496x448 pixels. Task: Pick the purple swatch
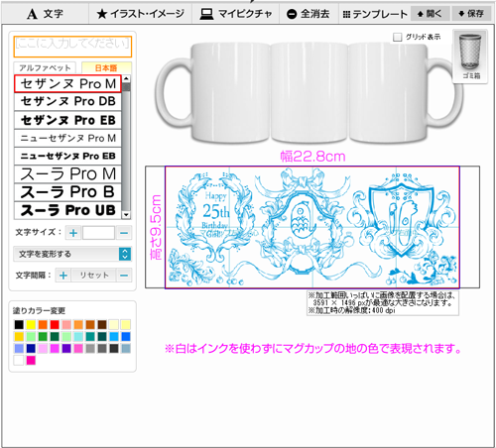point(66,348)
